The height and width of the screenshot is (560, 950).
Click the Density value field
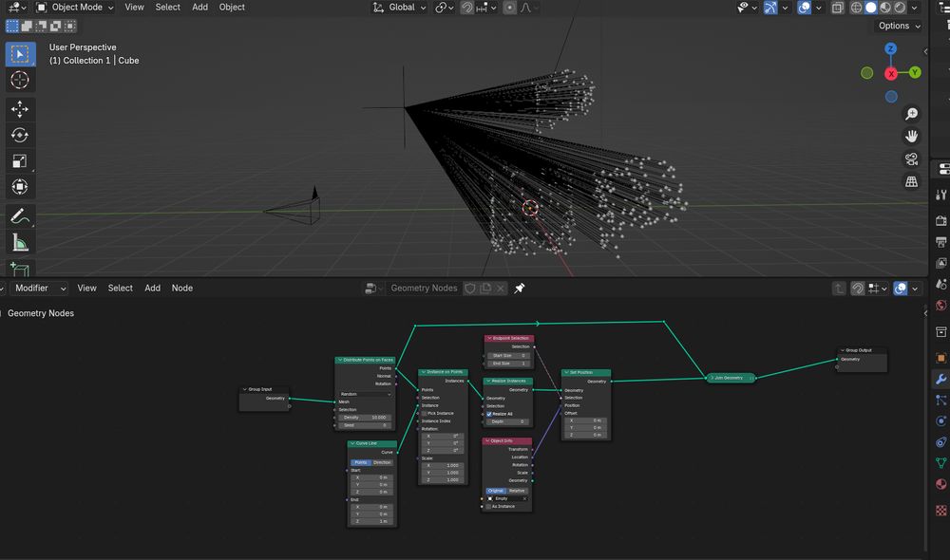[x=366, y=418]
